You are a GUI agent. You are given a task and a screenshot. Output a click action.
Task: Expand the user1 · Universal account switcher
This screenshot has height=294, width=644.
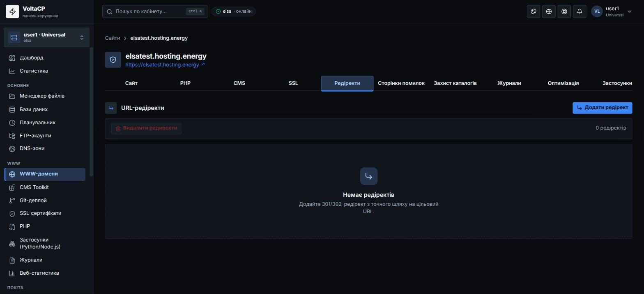(46, 37)
